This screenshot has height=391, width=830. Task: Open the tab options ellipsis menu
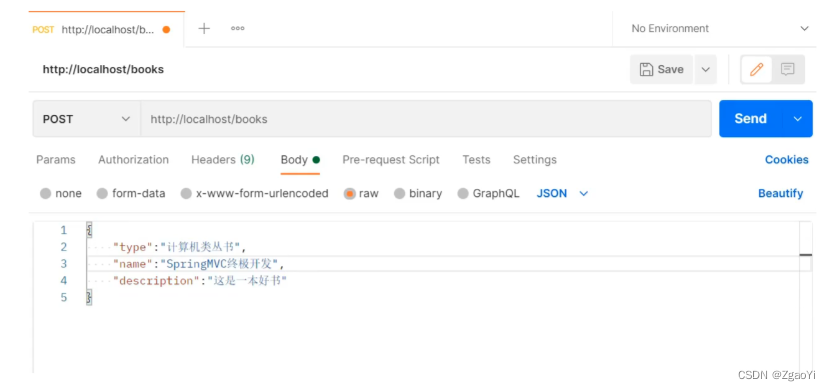click(x=238, y=29)
